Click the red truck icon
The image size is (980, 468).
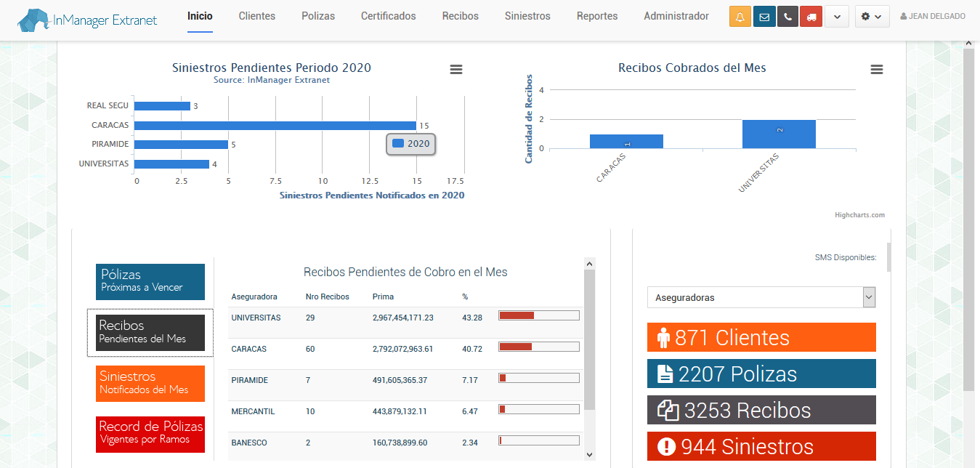[811, 17]
